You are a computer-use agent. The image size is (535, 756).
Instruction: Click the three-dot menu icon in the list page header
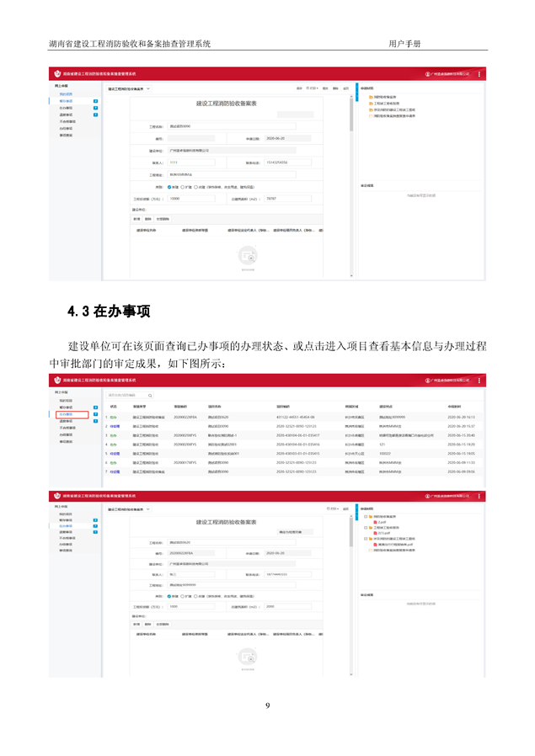479,380
